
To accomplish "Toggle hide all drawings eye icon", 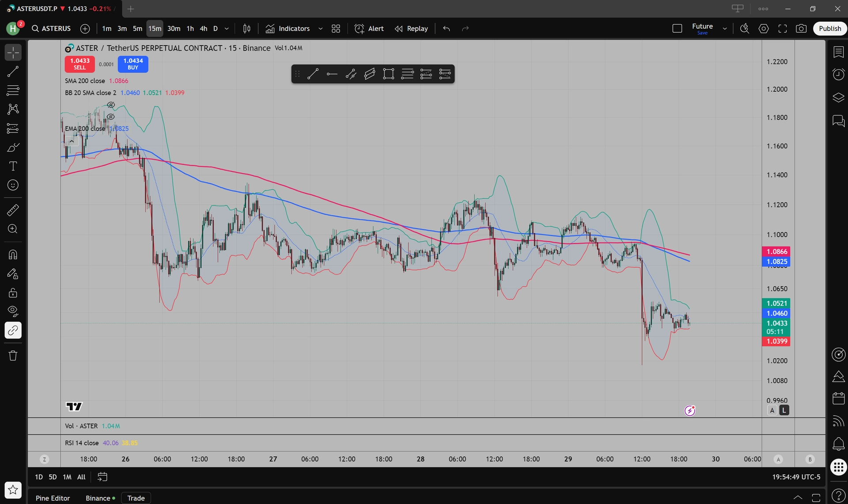I will pos(13,311).
